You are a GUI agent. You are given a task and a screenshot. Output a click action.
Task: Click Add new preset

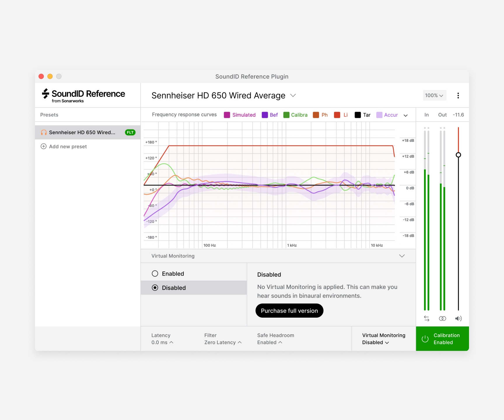[x=64, y=146]
